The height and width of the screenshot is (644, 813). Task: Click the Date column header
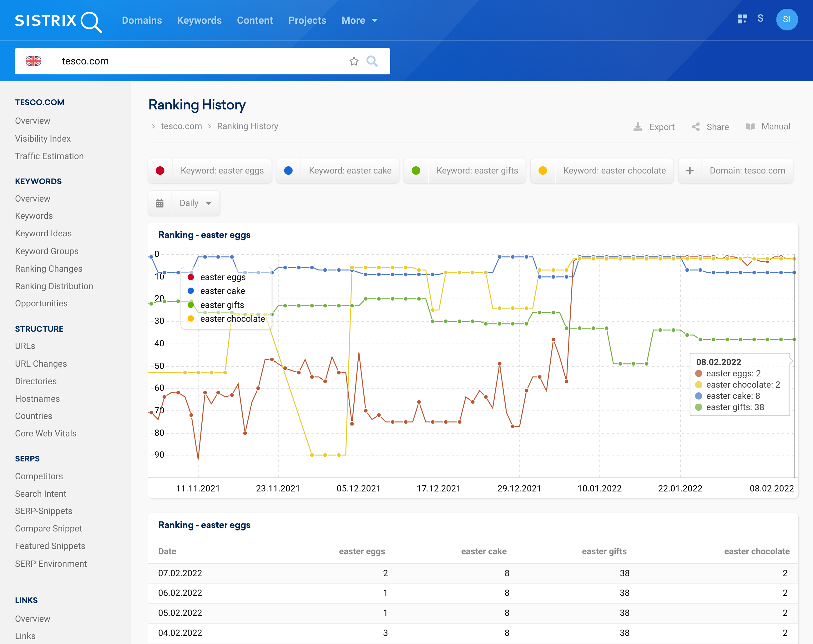167,551
